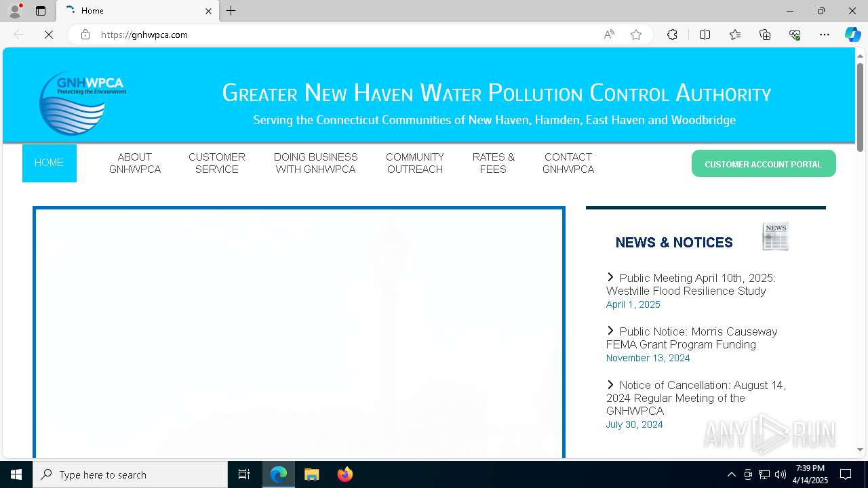This screenshot has width=868, height=488.
Task: Open the Windows Start menu
Action: 16,474
